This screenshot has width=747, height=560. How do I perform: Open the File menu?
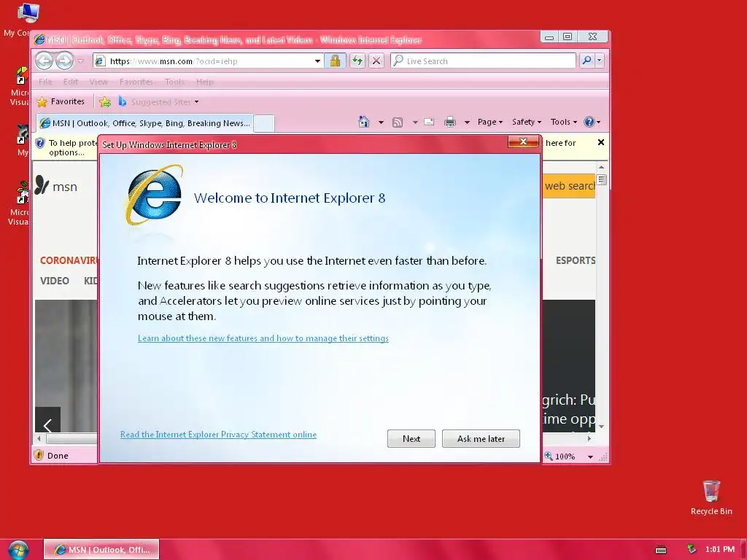point(45,82)
